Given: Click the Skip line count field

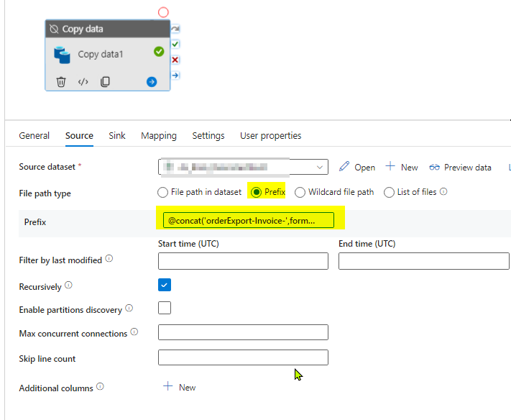Looking at the screenshot, I should (x=243, y=357).
